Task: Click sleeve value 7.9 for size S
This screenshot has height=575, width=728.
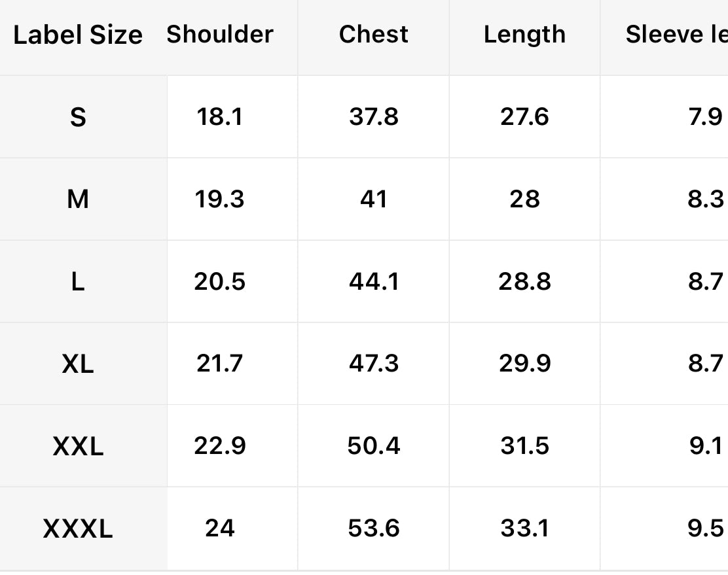Action: tap(705, 117)
